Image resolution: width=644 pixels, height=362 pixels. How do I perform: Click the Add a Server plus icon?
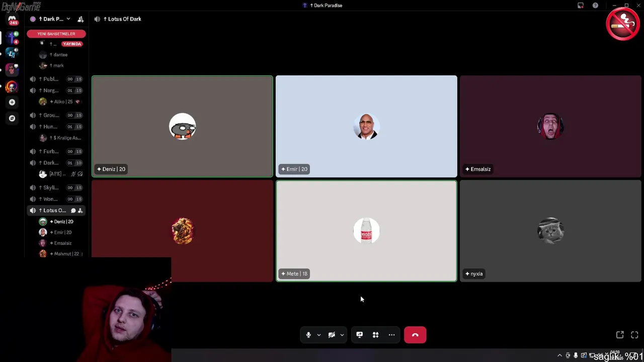(12, 102)
